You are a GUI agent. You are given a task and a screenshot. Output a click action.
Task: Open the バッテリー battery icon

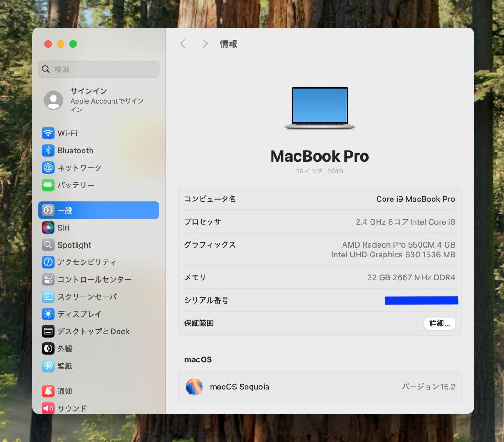[x=48, y=185]
